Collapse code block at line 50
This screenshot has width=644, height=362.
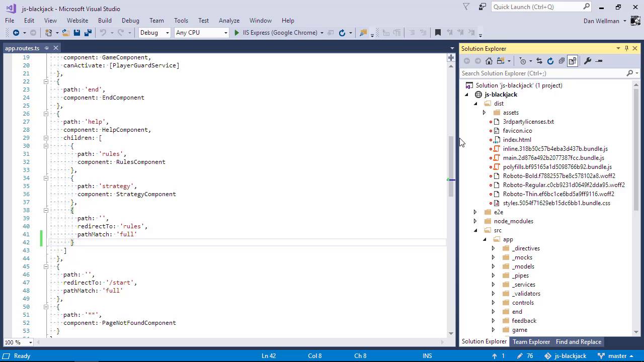[x=46, y=307]
